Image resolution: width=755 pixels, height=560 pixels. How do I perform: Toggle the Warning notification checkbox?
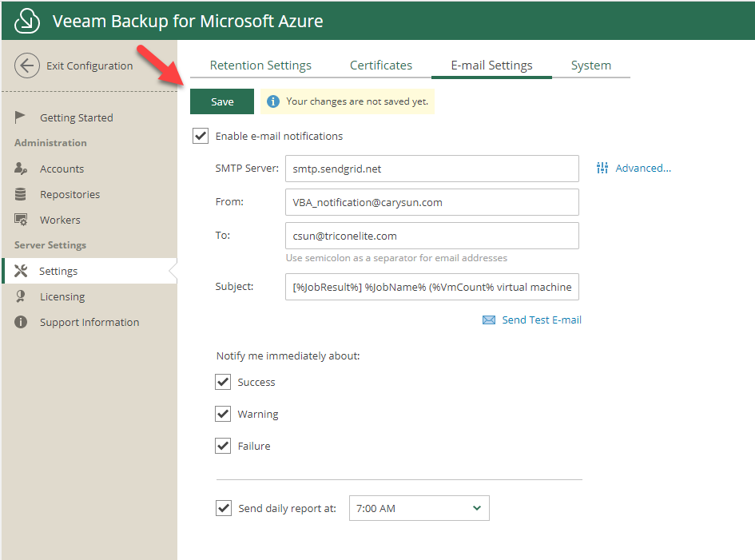click(x=223, y=414)
